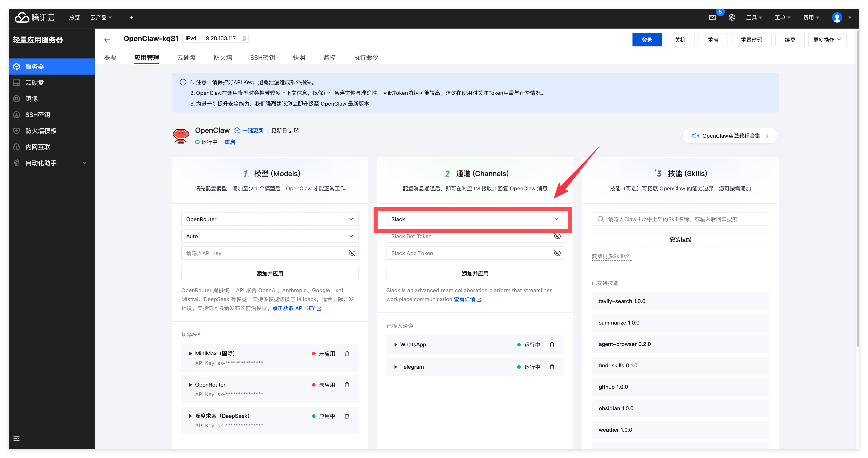Show the API Key input text
Screen dimensions: 868x458
[x=352, y=253]
